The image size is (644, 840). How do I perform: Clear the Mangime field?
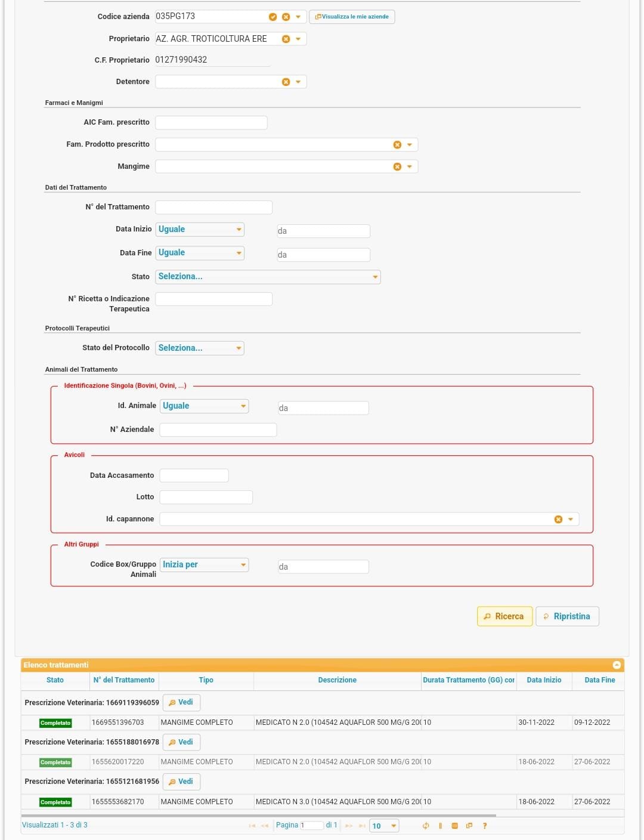point(397,166)
